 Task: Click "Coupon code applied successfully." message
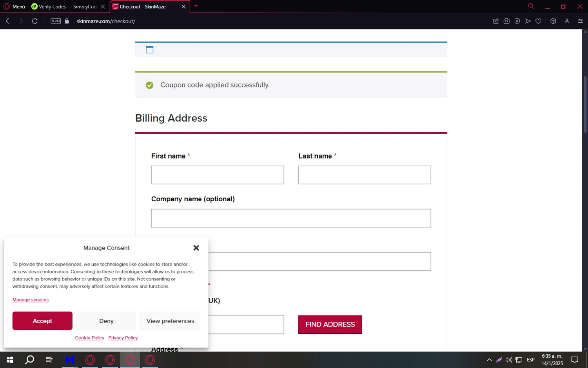(215, 85)
